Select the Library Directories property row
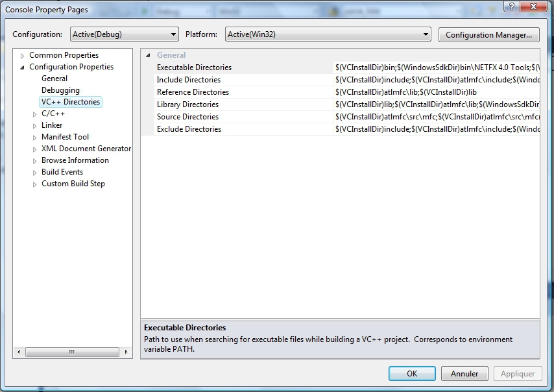The width and height of the screenshot is (554, 392). (x=187, y=104)
